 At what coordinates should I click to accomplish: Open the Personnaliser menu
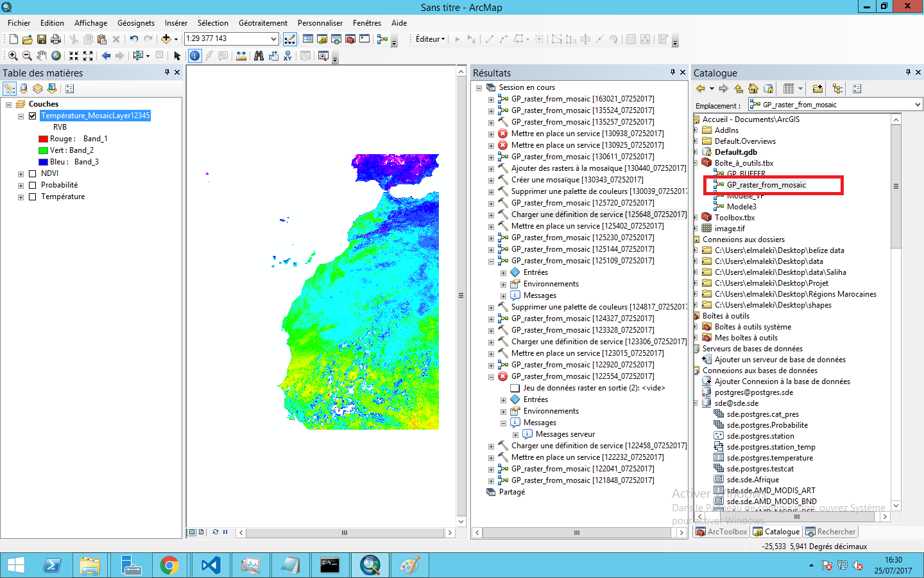pos(320,23)
